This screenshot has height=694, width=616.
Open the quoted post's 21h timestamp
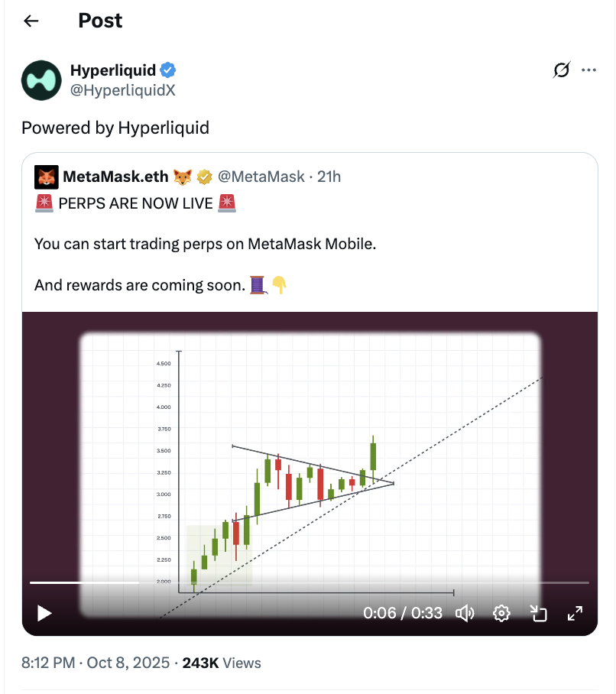click(x=329, y=177)
